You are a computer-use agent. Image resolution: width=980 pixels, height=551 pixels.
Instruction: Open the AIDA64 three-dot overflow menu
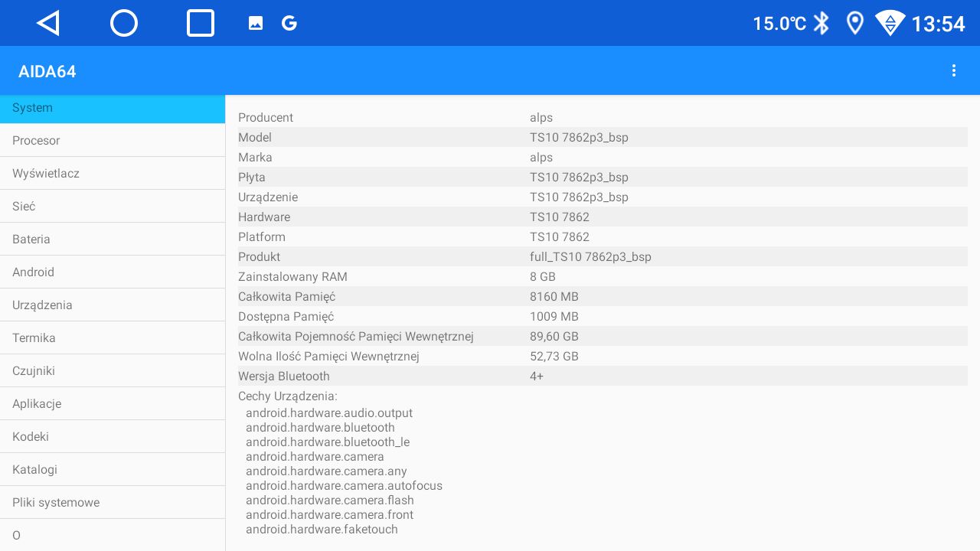(954, 70)
